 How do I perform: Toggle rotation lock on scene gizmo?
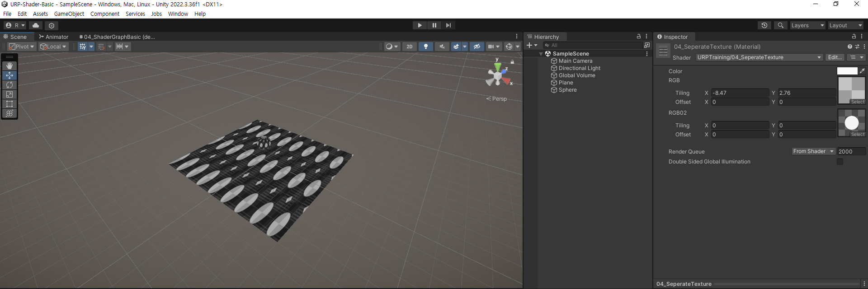(x=512, y=62)
